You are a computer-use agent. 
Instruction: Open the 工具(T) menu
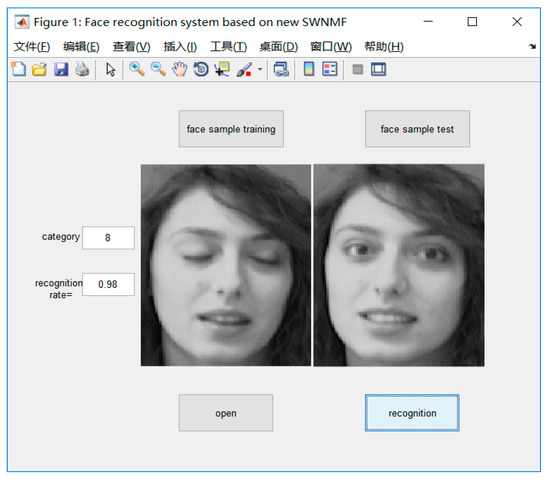pyautogui.click(x=228, y=47)
